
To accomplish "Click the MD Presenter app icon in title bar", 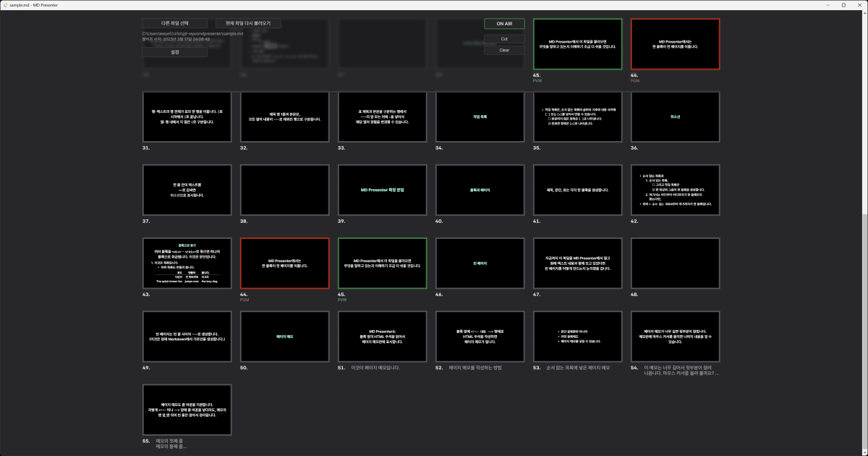I will [5, 4].
